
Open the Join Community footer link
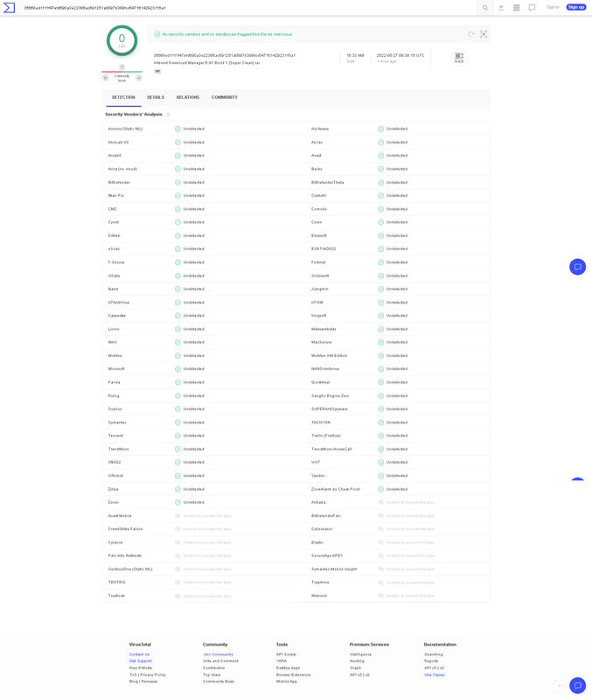point(218,654)
